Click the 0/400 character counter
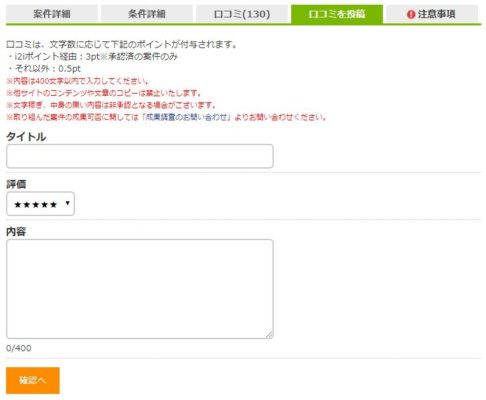 point(19,348)
